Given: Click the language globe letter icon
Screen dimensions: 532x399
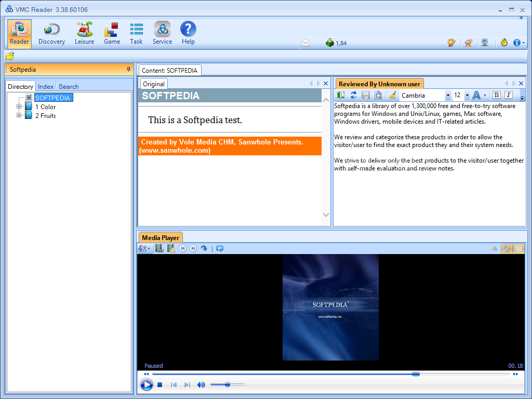Looking at the screenshot, I should [x=469, y=43].
